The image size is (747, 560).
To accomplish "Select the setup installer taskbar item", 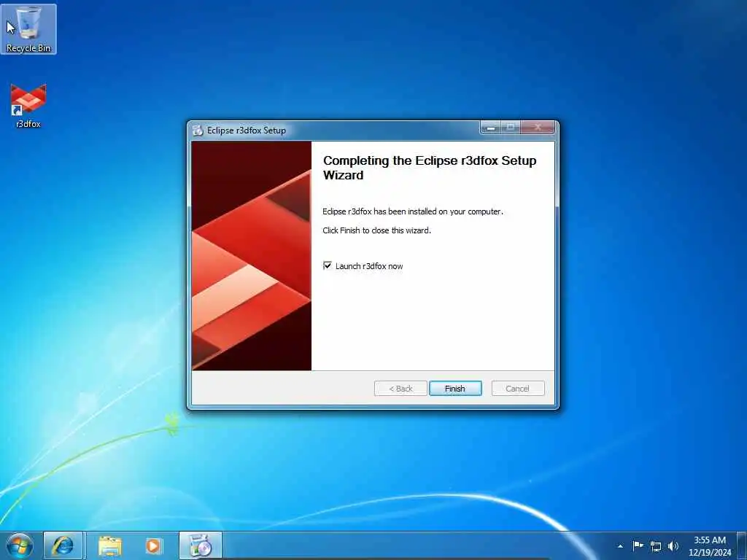I will [x=201, y=545].
